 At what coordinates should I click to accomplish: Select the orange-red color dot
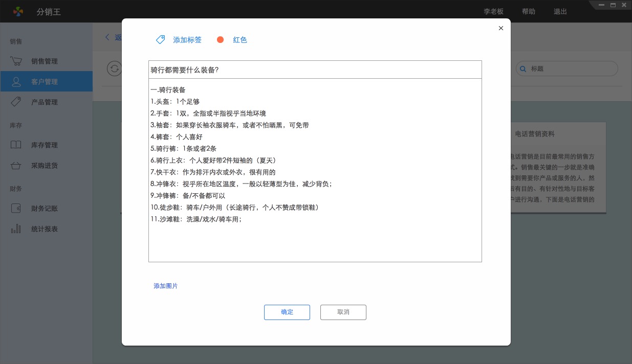(220, 40)
